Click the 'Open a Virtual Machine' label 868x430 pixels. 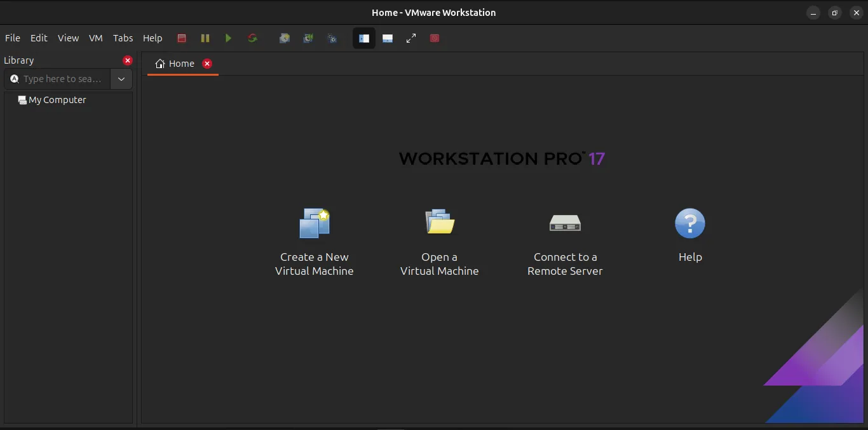tap(440, 264)
